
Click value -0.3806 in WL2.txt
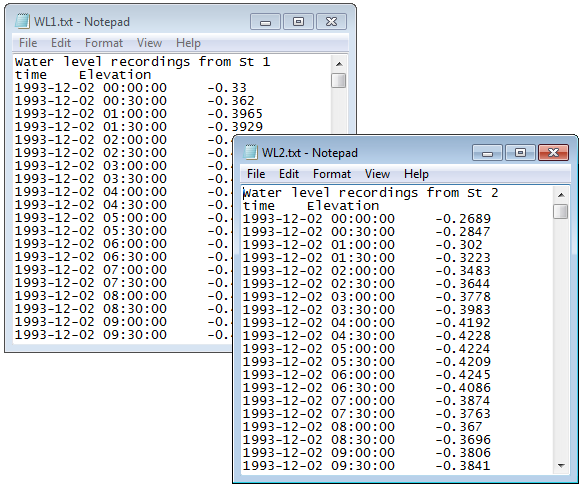pos(463,453)
